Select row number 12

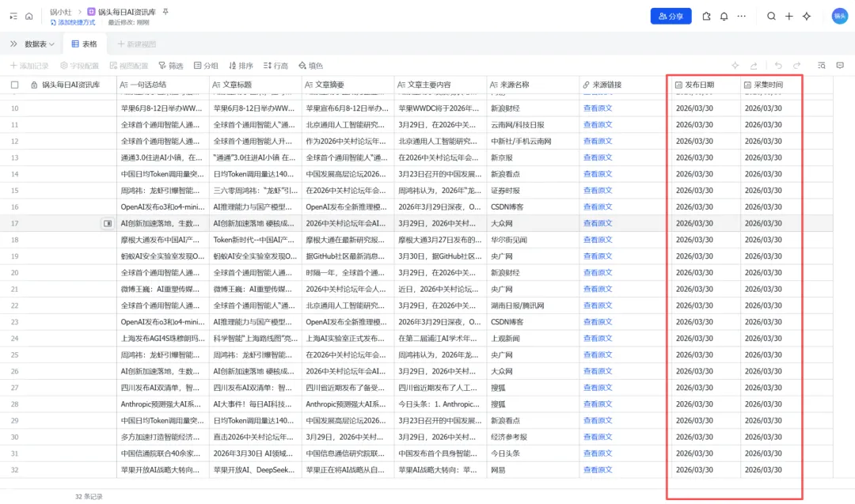point(15,141)
